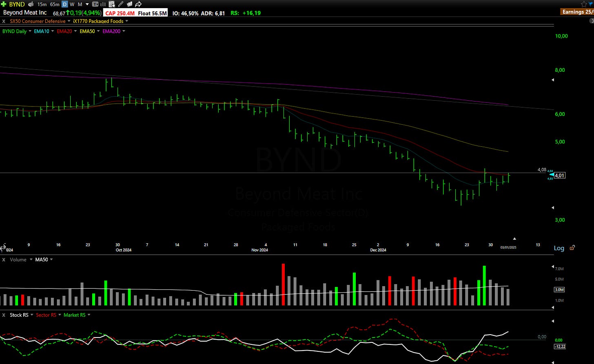Viewport: 594px width, 364px height.
Task: Click the Earnings date badge
Action: click(578, 12)
